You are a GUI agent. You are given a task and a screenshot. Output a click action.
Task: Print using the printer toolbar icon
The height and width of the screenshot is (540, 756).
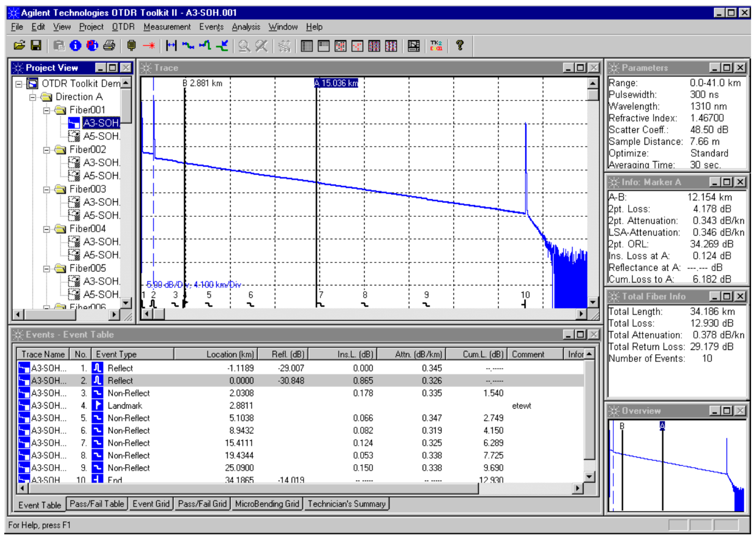click(x=109, y=45)
